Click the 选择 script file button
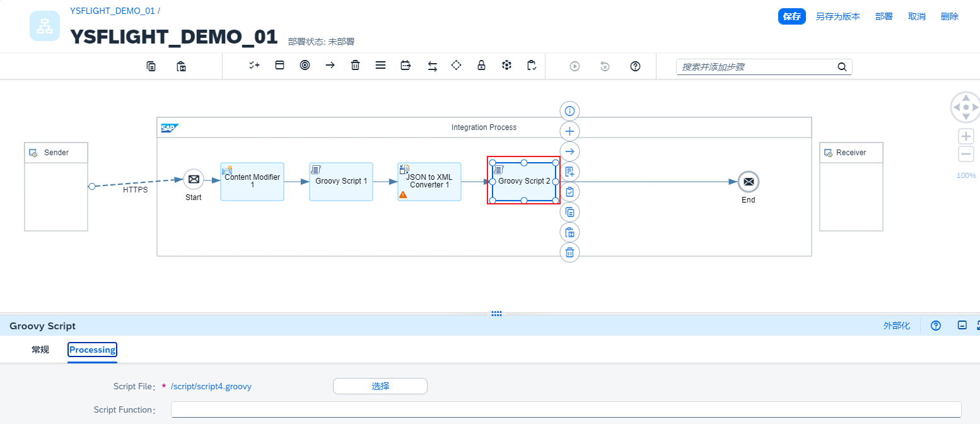 pyautogui.click(x=380, y=386)
